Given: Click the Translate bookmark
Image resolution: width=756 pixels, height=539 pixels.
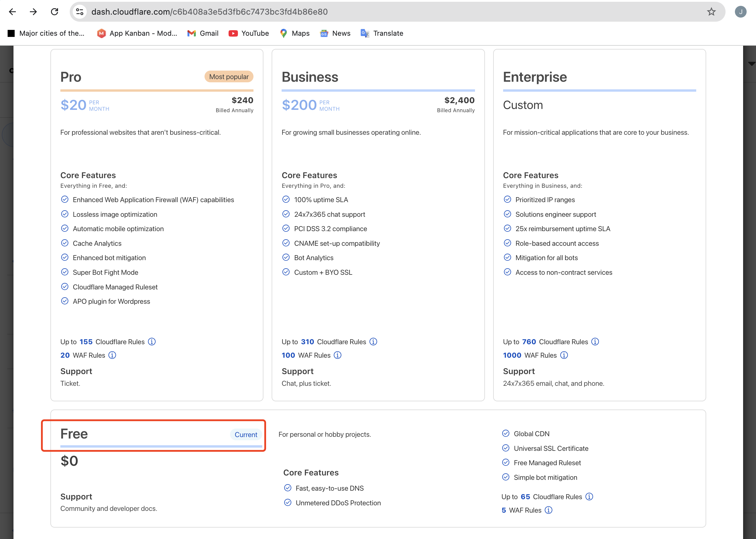Looking at the screenshot, I should (382, 33).
